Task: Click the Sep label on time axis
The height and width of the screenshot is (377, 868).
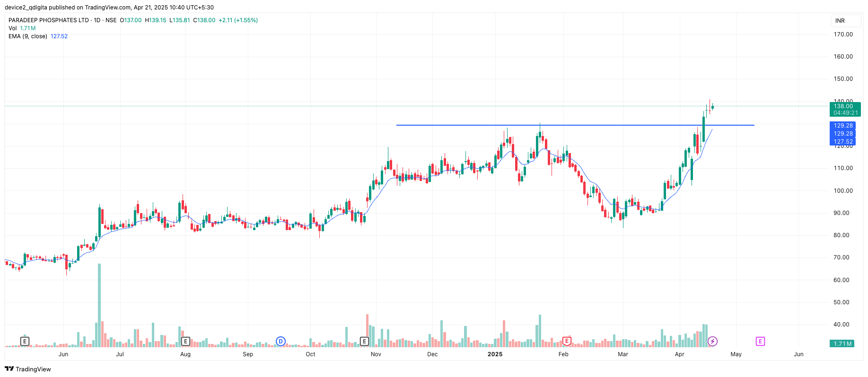Action: [248, 354]
